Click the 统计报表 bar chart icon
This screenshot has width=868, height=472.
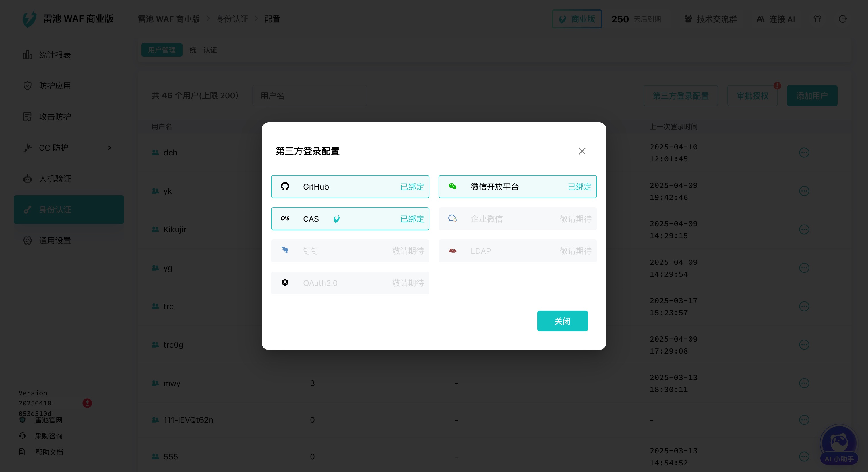point(27,55)
